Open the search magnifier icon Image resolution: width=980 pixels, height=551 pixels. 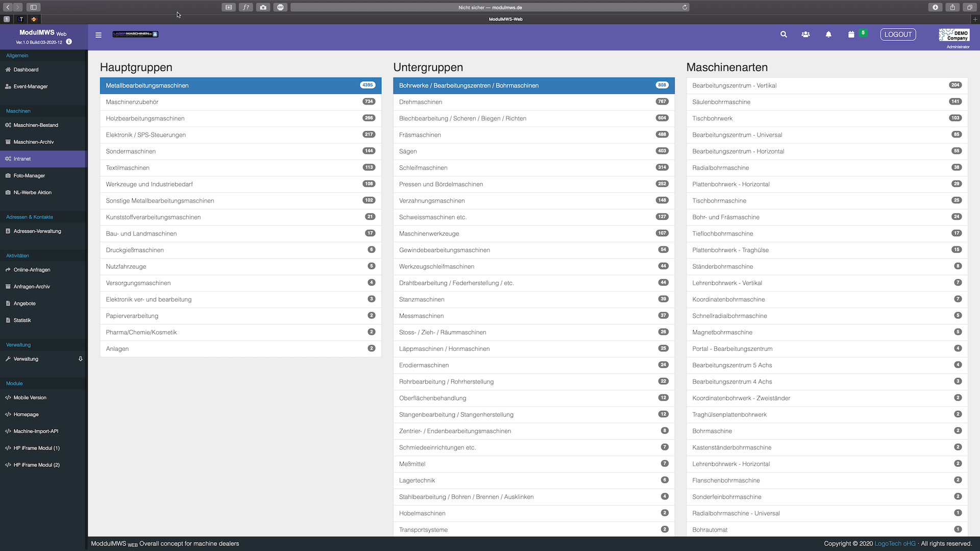coord(783,35)
